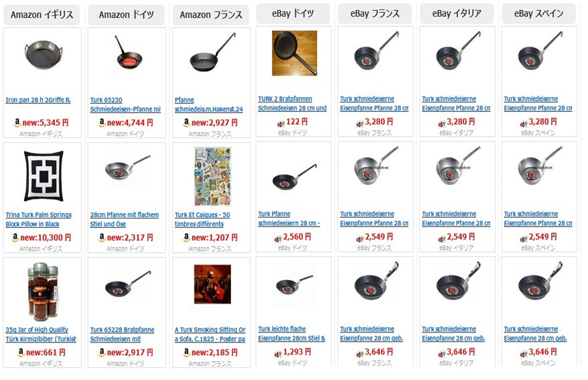Viewport: 588px width, 380px height.
Task: Open the Trina Turk Palm Springs pillow link
Action: click(38, 219)
